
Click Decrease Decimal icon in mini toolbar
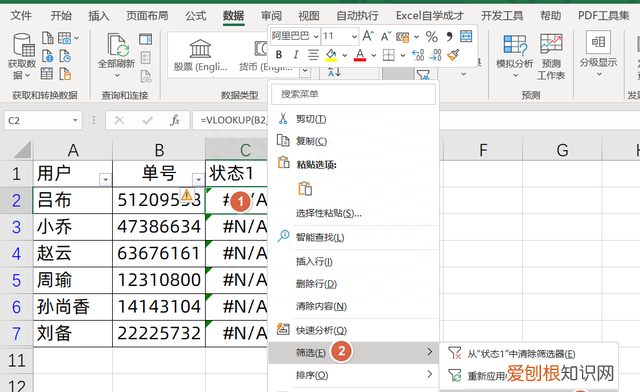tap(436, 55)
